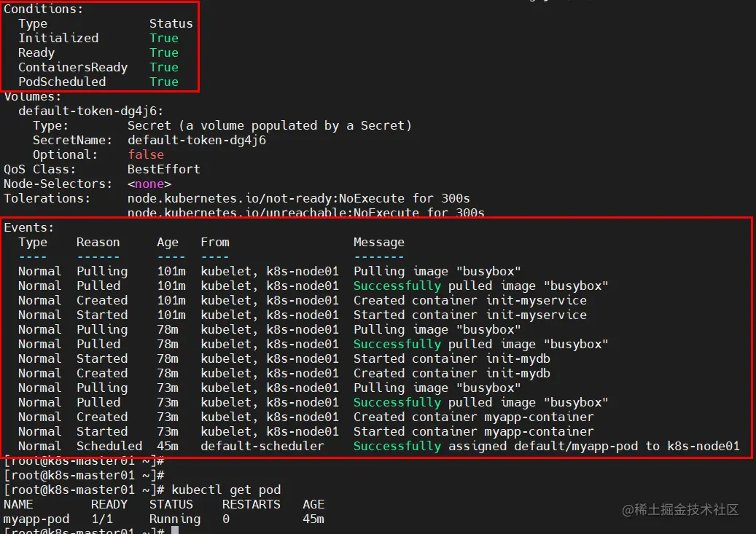Viewport: 756px width, 534px height.
Task: Click the 'Running' status value
Action: pos(174,519)
